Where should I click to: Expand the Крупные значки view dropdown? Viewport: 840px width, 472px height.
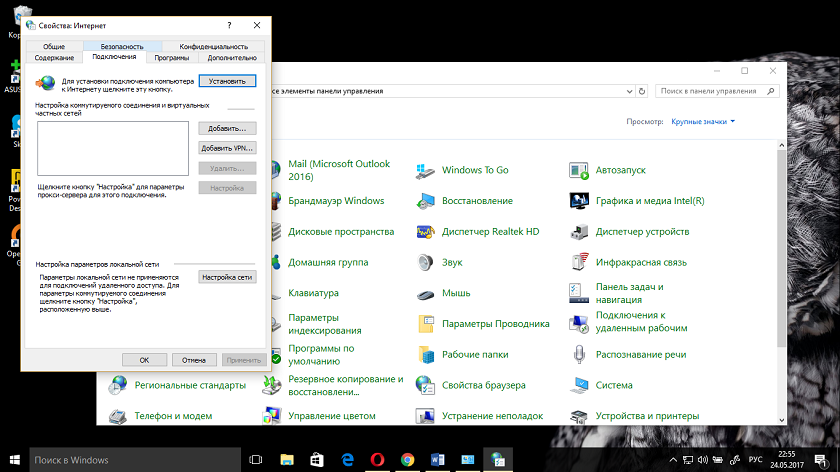click(x=703, y=121)
